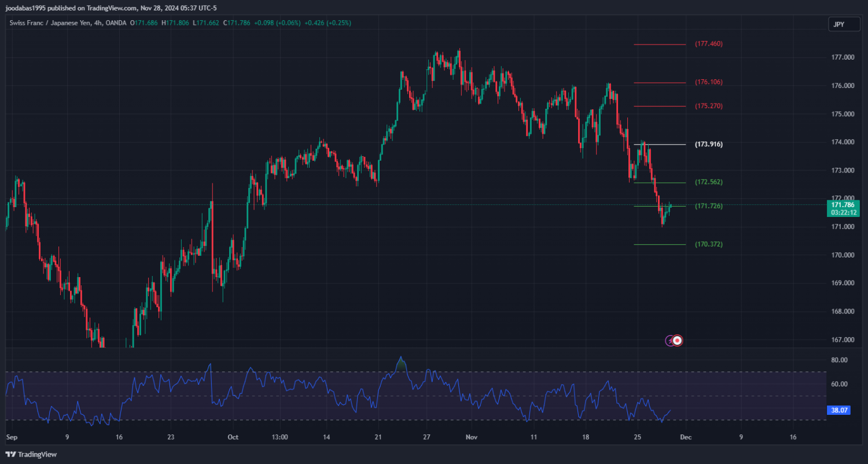This screenshot has width=868, height=464.
Task: Click the 177.000 price axis label
Action: pyautogui.click(x=843, y=57)
